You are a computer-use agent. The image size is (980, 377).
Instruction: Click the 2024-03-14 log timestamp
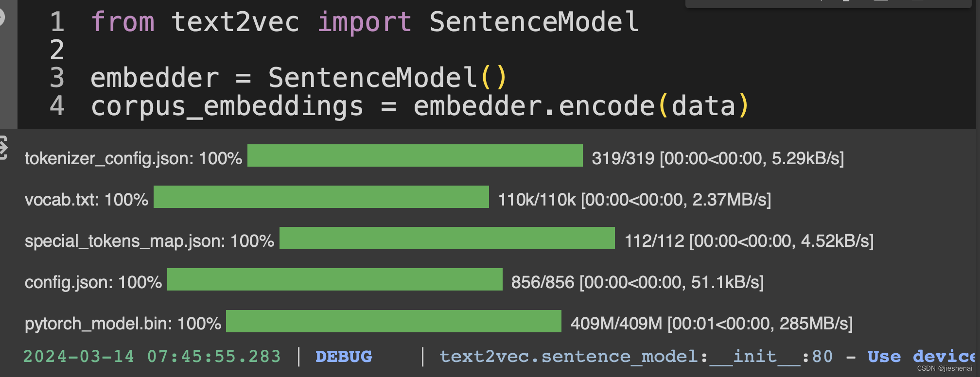(79, 357)
